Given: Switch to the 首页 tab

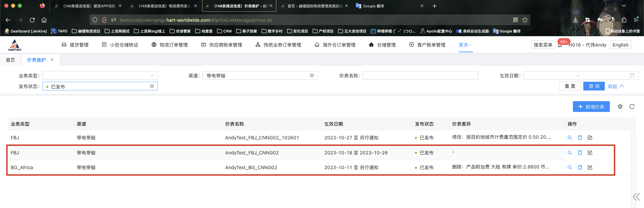Looking at the screenshot, I should click(10, 60).
